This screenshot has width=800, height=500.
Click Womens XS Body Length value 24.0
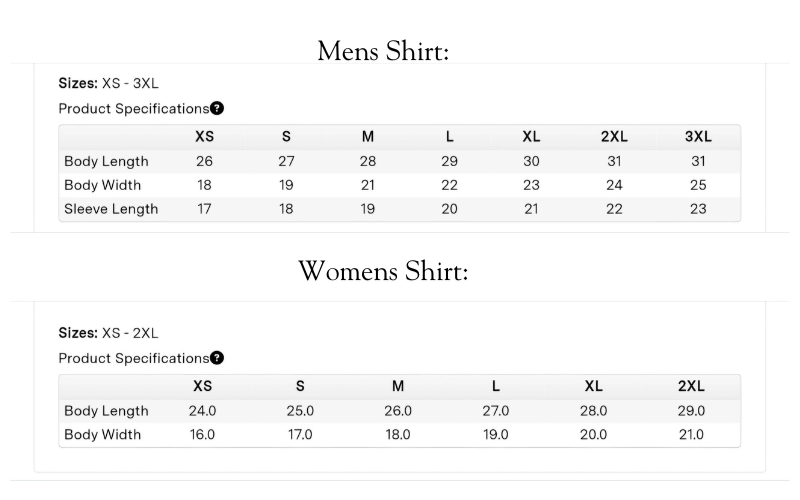(x=203, y=410)
